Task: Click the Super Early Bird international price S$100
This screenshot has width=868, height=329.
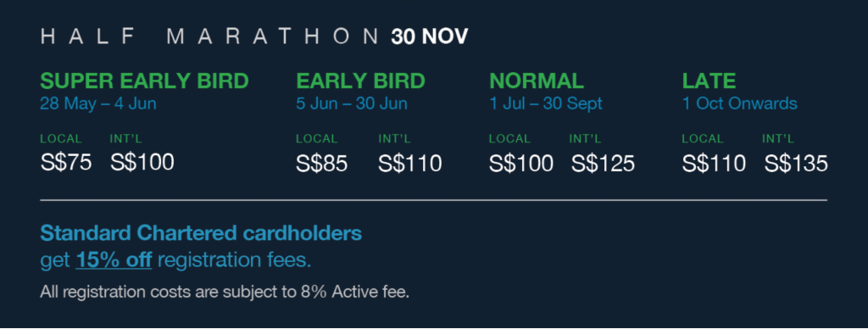Action: click(x=142, y=162)
